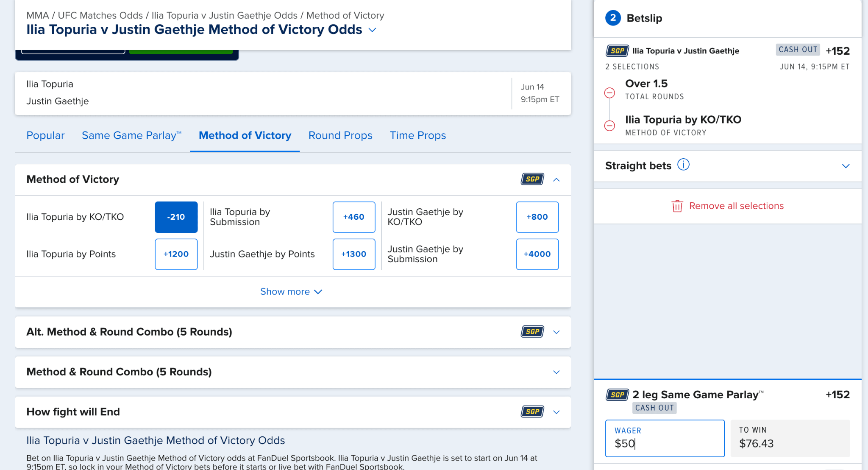Click the SGP badge next to How fight will End
The height and width of the screenshot is (470, 868).
coord(532,411)
